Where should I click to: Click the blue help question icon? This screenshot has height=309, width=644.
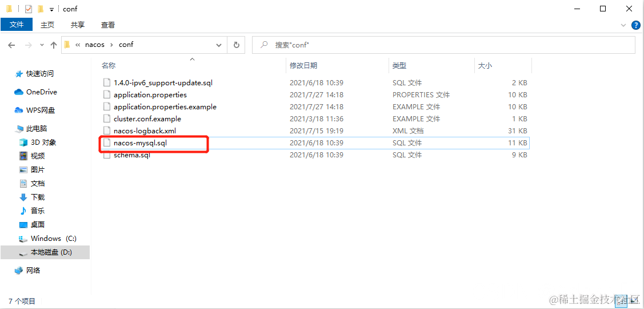click(635, 25)
